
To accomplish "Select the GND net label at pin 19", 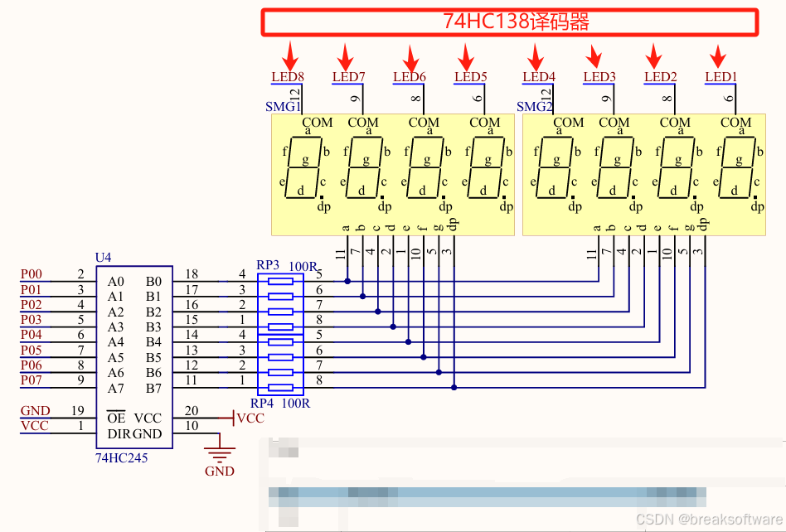I will tap(35, 411).
